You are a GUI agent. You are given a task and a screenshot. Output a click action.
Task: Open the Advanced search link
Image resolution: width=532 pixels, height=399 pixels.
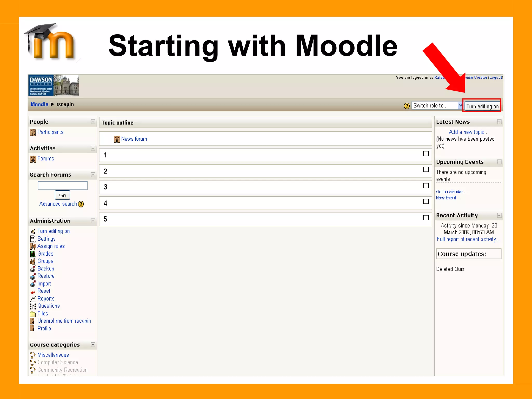pyautogui.click(x=58, y=204)
